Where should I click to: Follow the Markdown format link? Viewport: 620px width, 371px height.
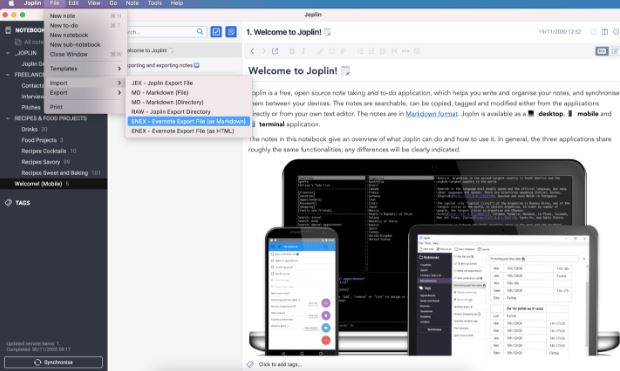[431, 114]
